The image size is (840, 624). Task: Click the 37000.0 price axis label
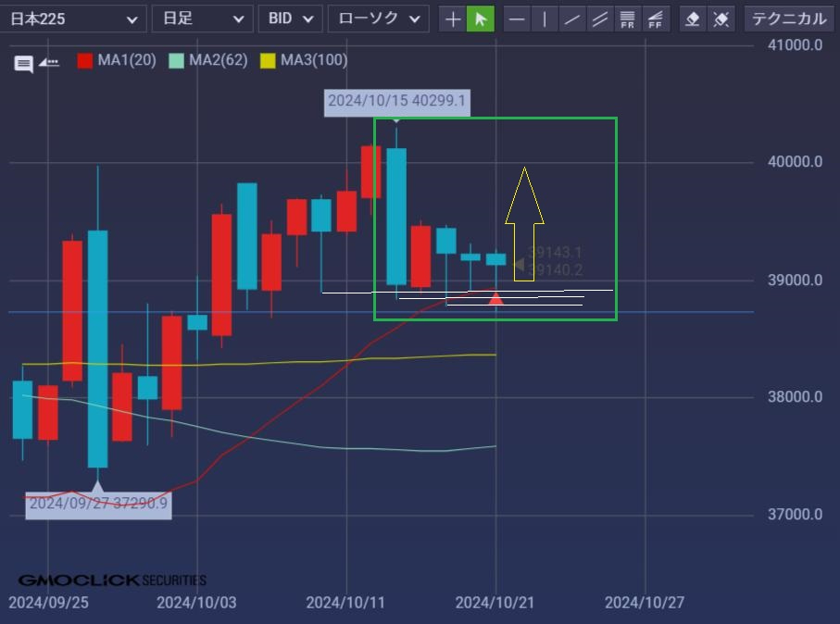point(795,515)
